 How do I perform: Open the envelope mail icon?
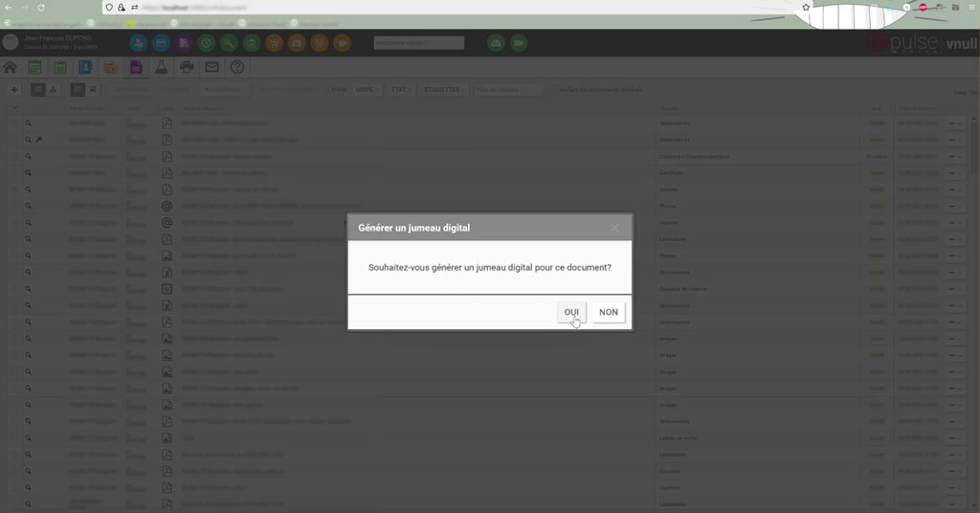212,68
